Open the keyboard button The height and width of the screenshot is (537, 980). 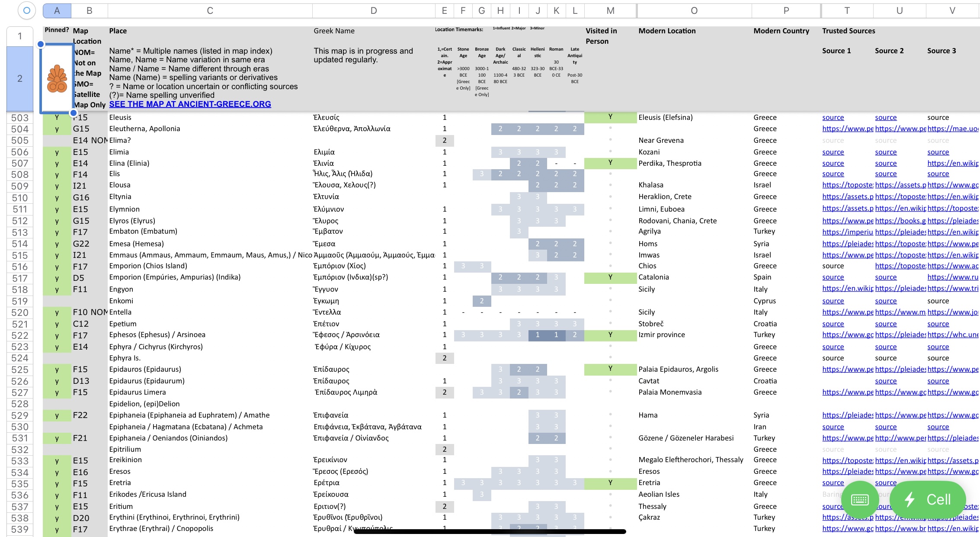tap(859, 500)
